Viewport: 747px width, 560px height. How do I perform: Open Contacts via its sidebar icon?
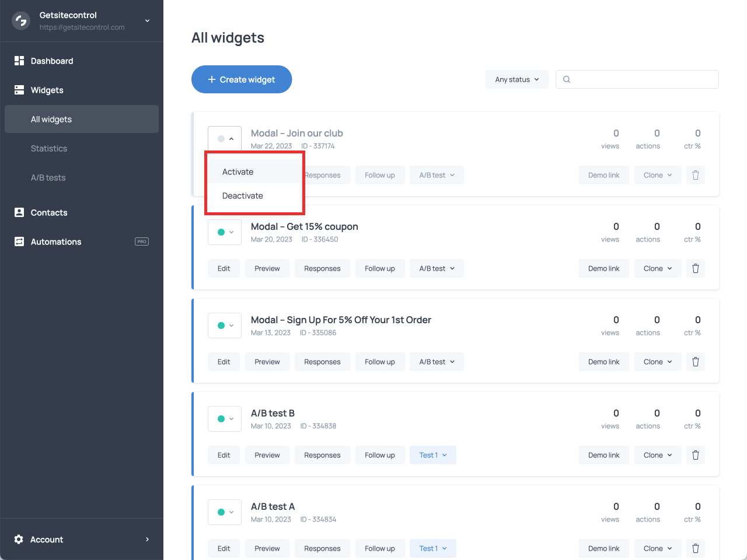19,212
